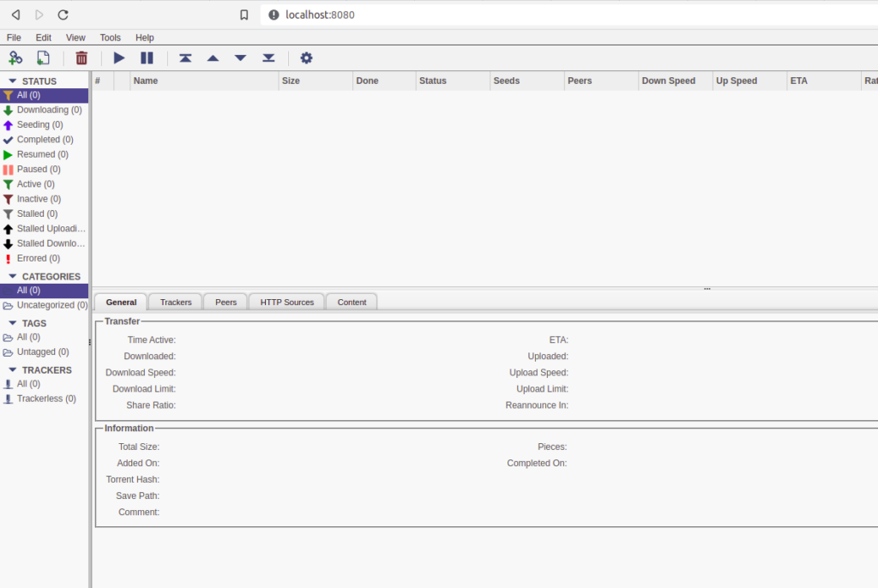Click the Move down in queue icon
This screenshot has width=878, height=588.
[240, 57]
